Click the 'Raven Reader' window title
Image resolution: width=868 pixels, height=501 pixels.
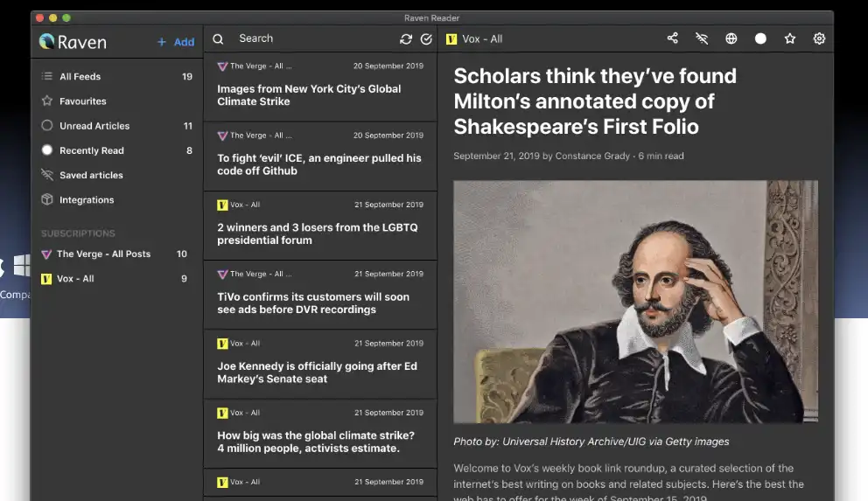431,17
